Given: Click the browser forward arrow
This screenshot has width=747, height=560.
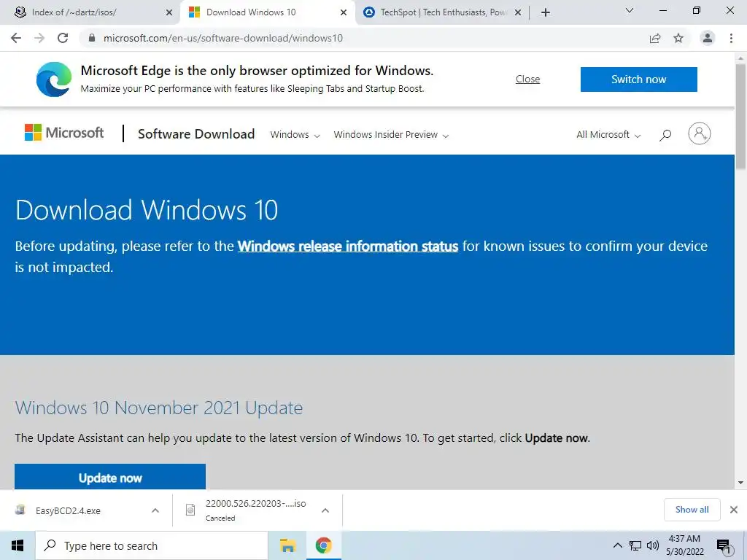Looking at the screenshot, I should pos(39,38).
